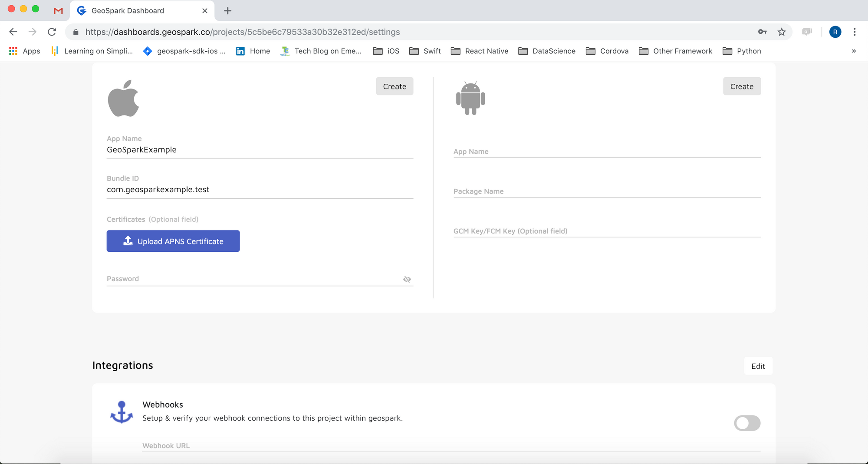The width and height of the screenshot is (868, 464).
Task: Open the Chrome profile avatar R
Action: tap(835, 32)
